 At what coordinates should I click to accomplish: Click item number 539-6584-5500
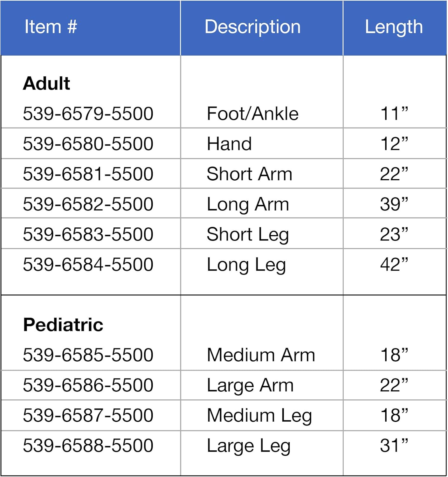click(88, 265)
